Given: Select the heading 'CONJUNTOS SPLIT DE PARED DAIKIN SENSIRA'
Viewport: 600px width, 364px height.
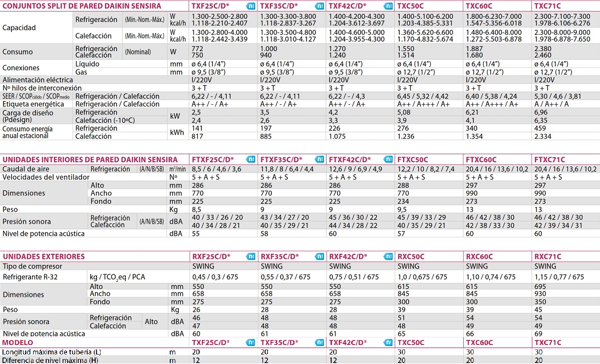Looking at the screenshot, I should [82, 6].
